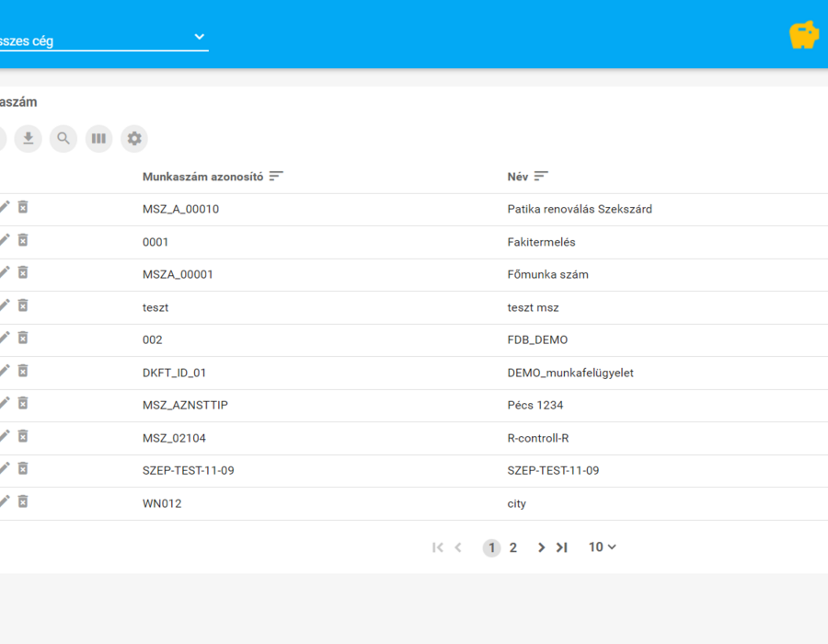Go to next page arrow
The height and width of the screenshot is (644, 828).
(541, 547)
